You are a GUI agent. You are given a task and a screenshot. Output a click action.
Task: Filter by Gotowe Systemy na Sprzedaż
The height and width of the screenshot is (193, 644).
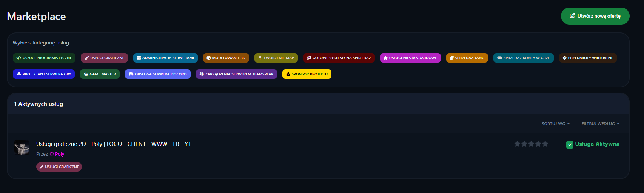click(339, 58)
